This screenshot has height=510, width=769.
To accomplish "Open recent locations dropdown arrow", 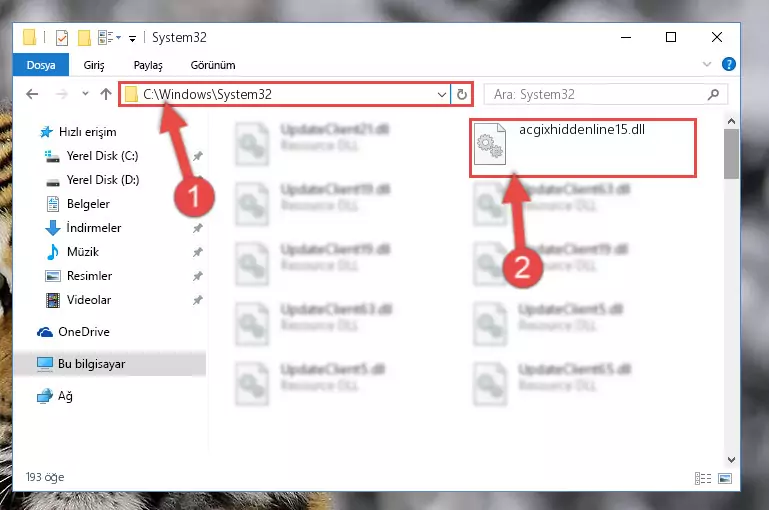I will 85,94.
